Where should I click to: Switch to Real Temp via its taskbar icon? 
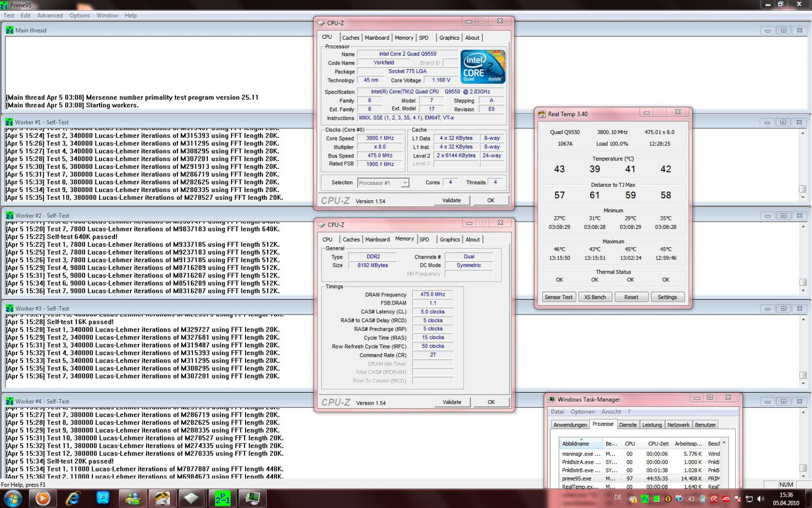pyautogui.click(x=163, y=498)
